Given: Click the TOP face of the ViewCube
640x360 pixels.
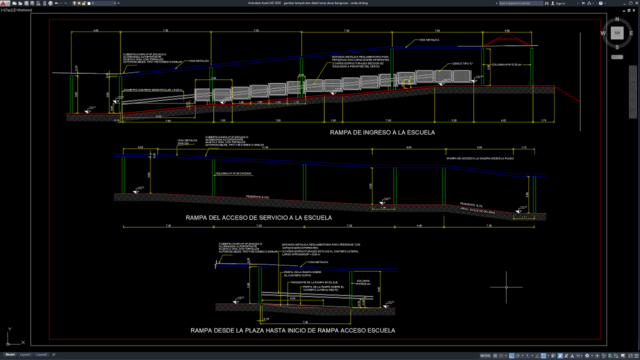Looking at the screenshot, I should coord(617,33).
